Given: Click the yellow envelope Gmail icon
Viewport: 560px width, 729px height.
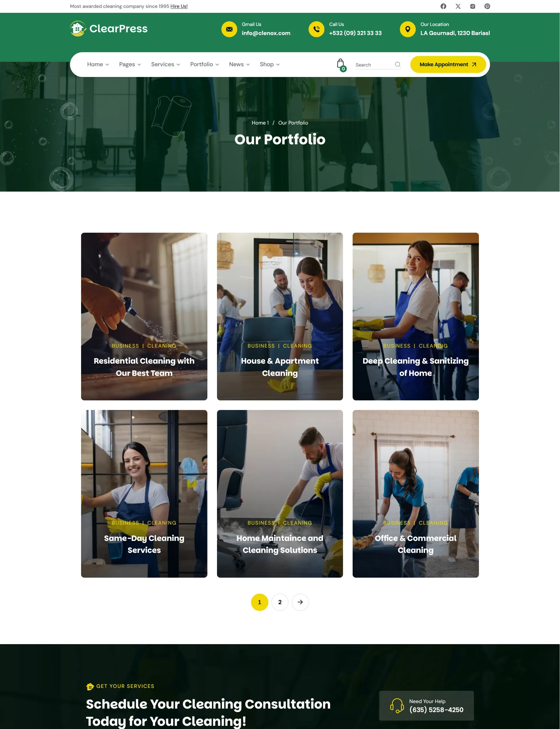Looking at the screenshot, I should pos(229,29).
